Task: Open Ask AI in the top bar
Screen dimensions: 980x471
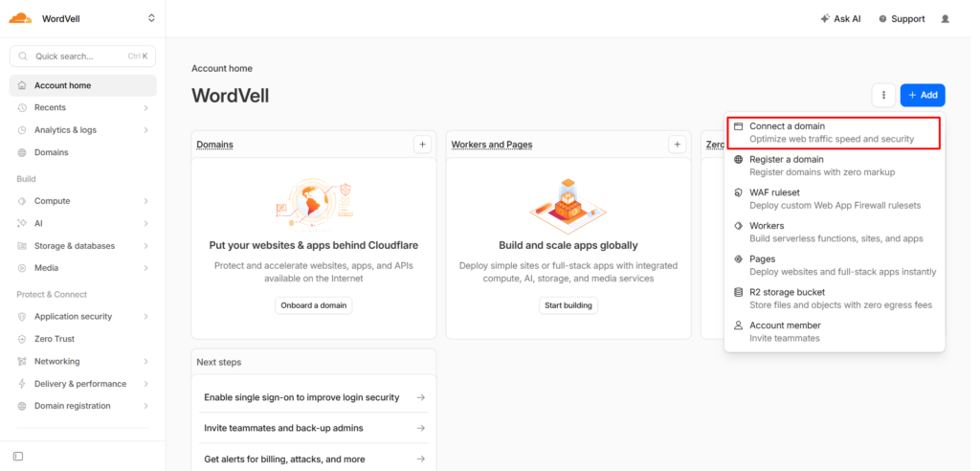Action: tap(840, 19)
